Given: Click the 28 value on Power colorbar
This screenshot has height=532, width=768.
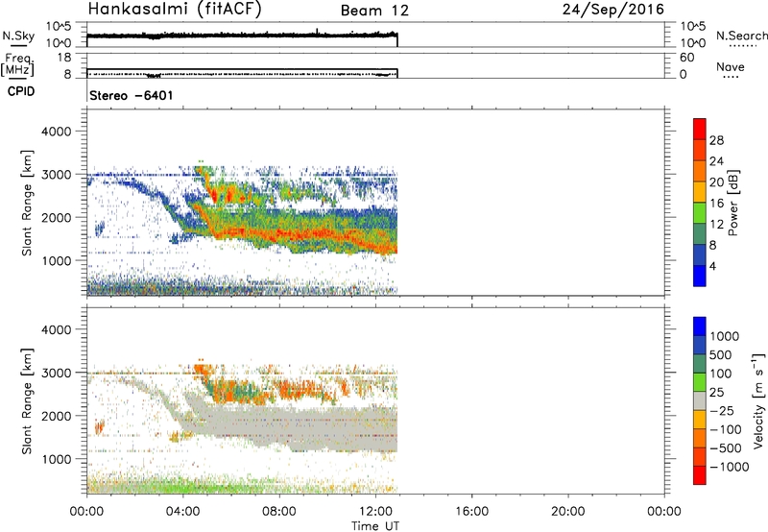Looking at the screenshot, I should pos(716,140).
